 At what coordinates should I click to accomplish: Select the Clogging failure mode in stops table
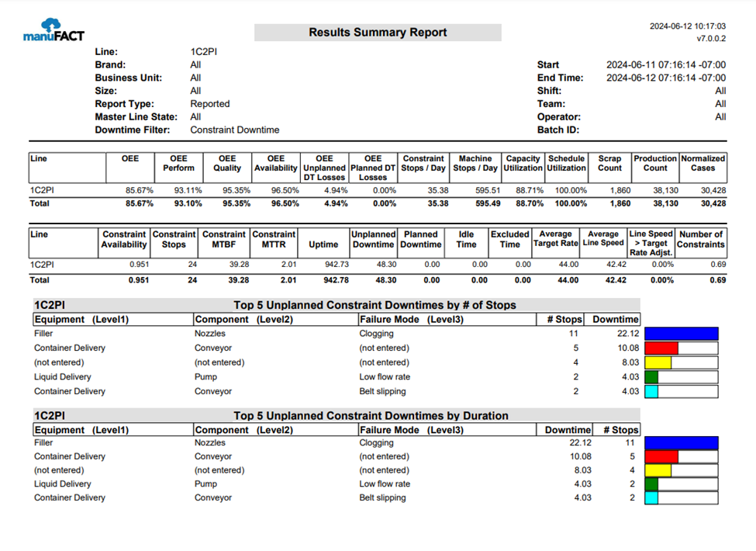click(x=376, y=334)
